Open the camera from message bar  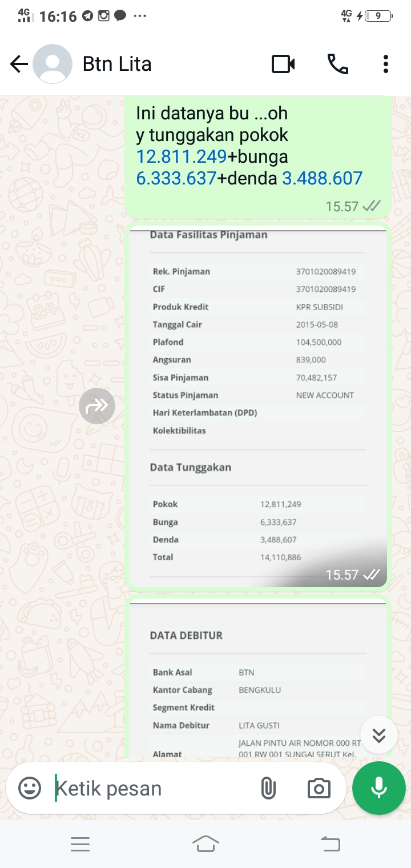[319, 789]
